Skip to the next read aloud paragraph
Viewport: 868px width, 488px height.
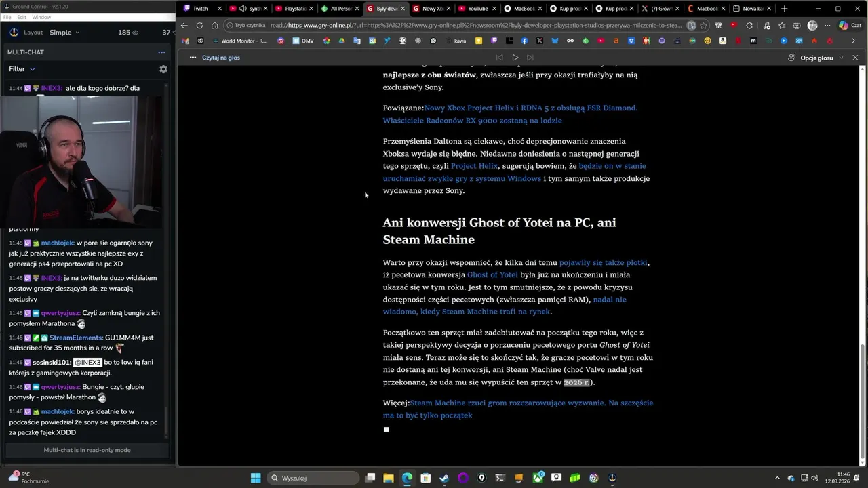[x=530, y=58]
